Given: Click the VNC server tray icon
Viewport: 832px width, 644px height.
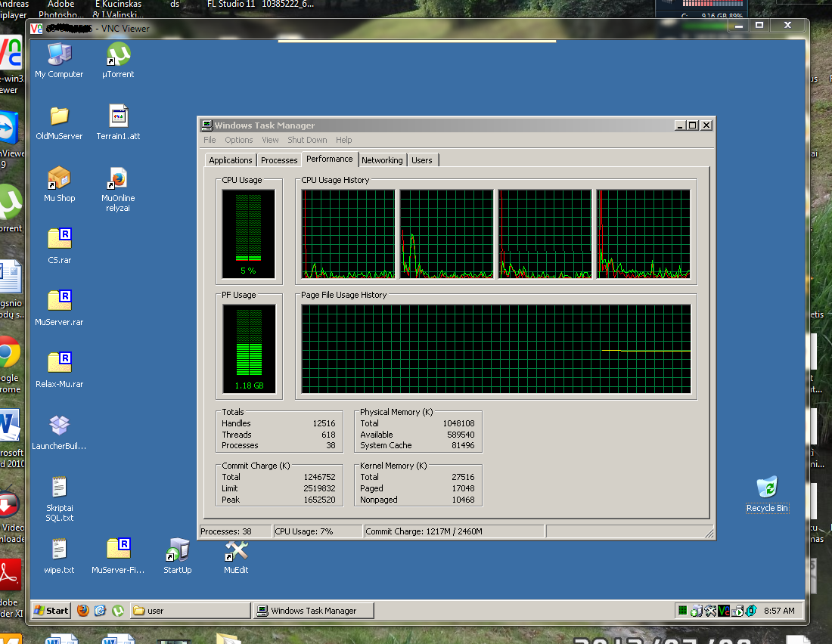Looking at the screenshot, I should click(724, 611).
